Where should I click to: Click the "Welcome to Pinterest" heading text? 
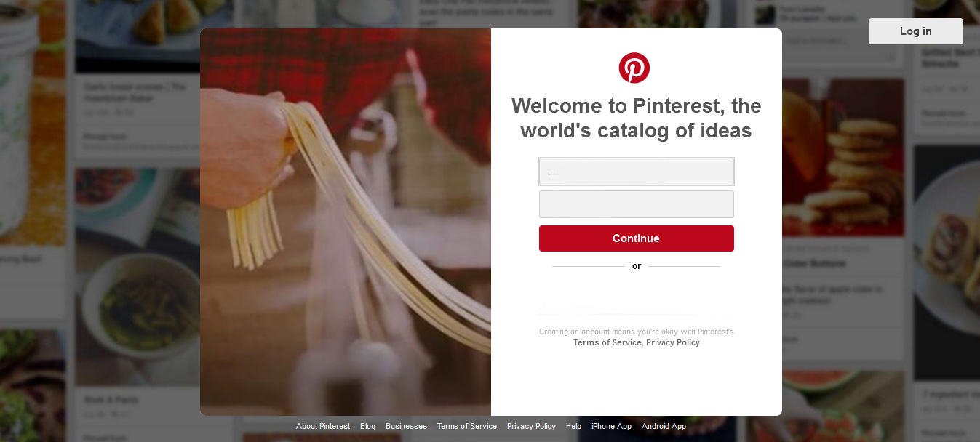point(637,118)
